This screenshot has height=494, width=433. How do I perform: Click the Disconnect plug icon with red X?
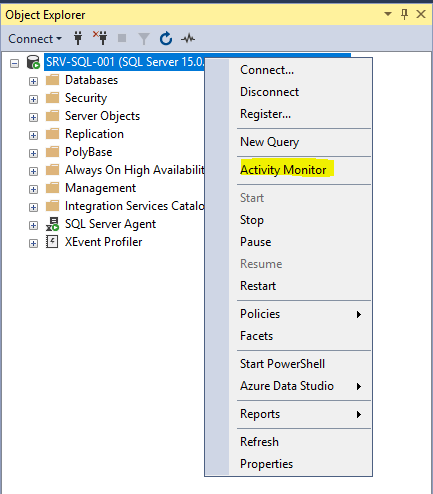[100, 38]
